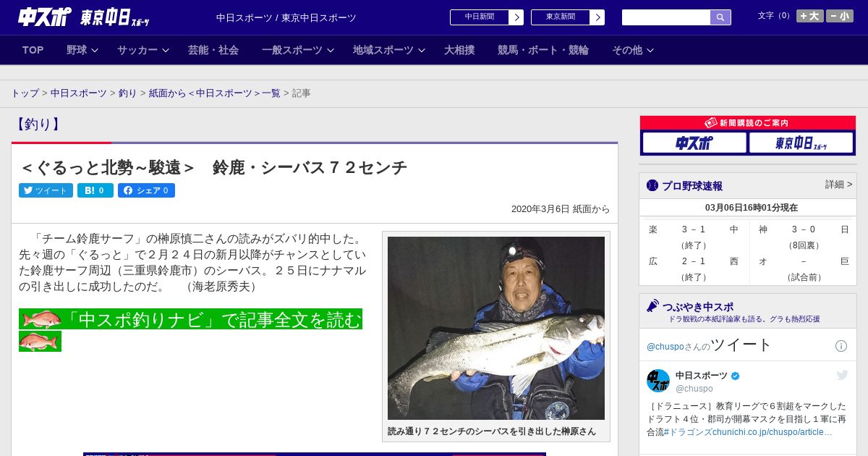Open the 中日新聞 site link button
The width and height of the screenshot is (868, 456).
(480, 17)
